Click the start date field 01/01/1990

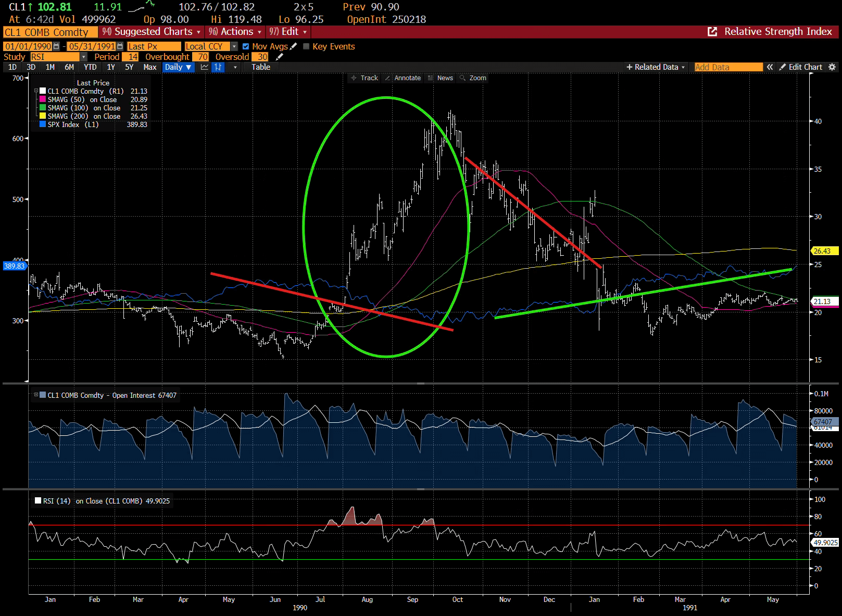tap(28, 46)
